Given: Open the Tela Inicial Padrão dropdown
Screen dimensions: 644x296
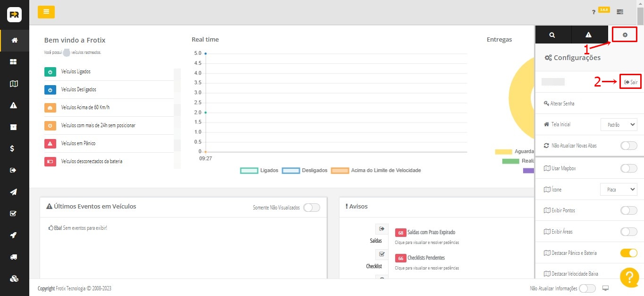Looking at the screenshot, I should coord(619,124).
